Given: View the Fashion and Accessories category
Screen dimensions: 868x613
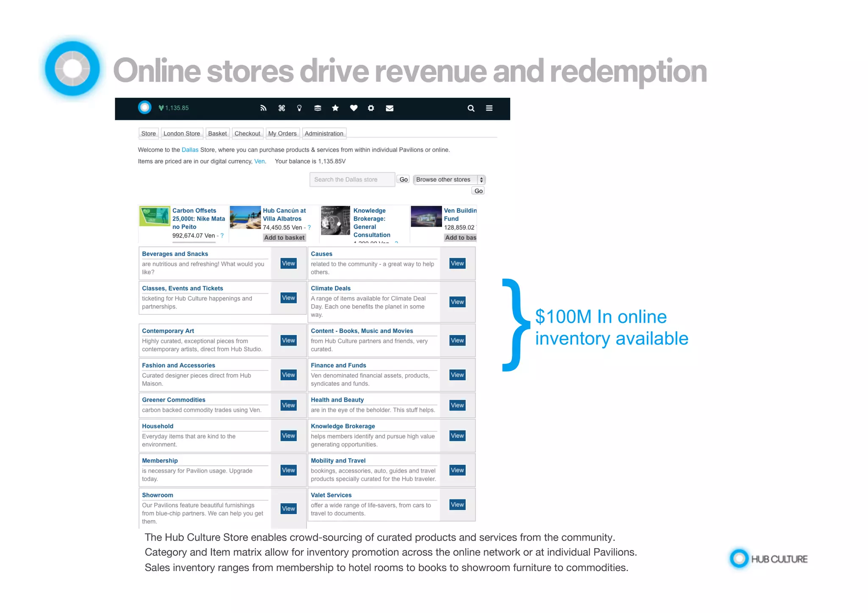Looking at the screenshot, I should click(x=289, y=375).
